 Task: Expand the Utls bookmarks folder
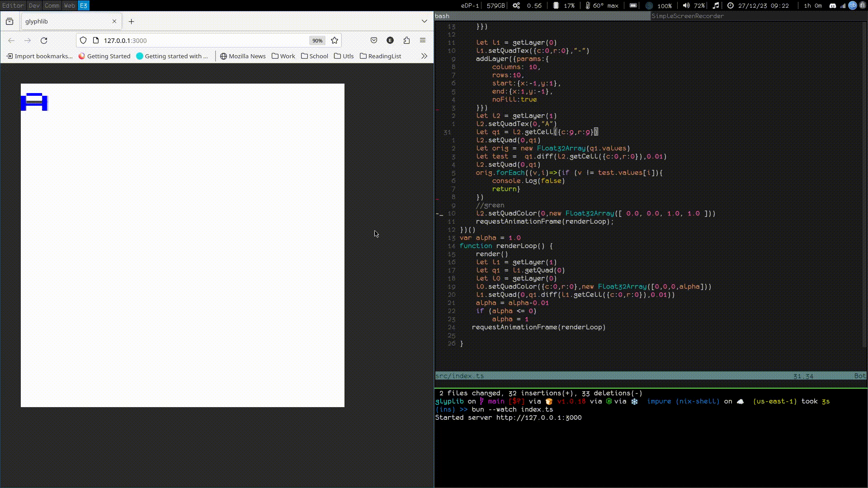(x=344, y=56)
